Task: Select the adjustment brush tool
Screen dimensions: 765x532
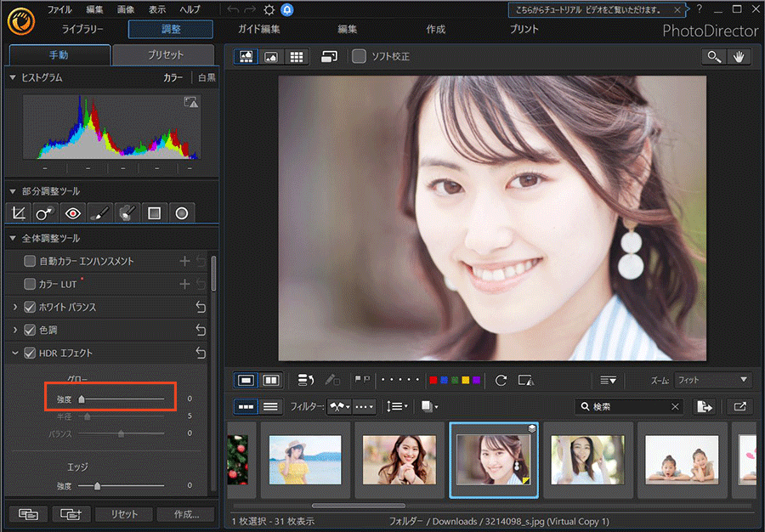Action: (x=100, y=213)
